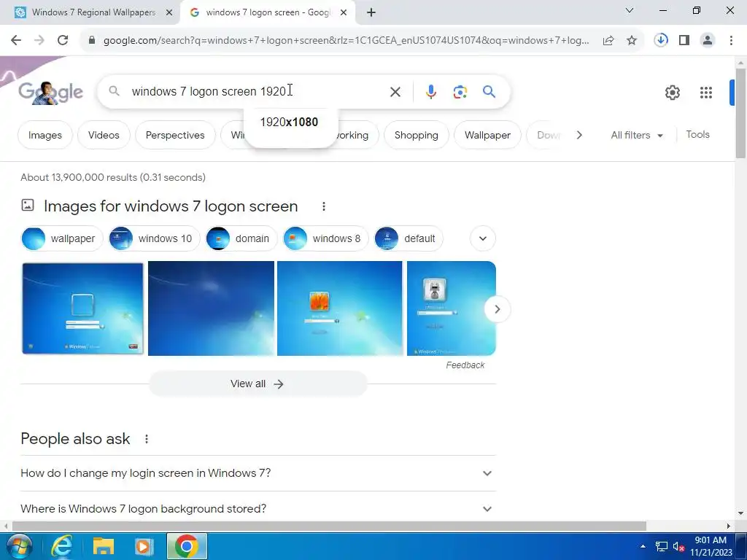
Task: Click the muted volume tray icon
Action: click(x=678, y=547)
